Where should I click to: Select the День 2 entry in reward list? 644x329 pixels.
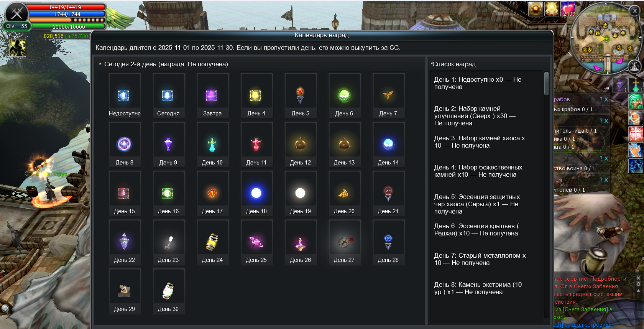(x=479, y=116)
